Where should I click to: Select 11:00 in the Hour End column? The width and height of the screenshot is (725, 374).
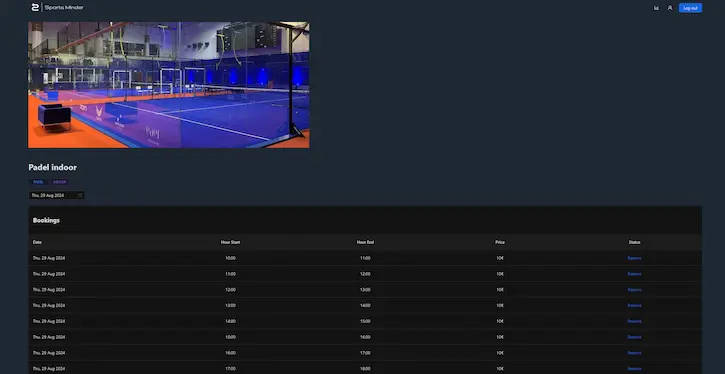coord(365,258)
